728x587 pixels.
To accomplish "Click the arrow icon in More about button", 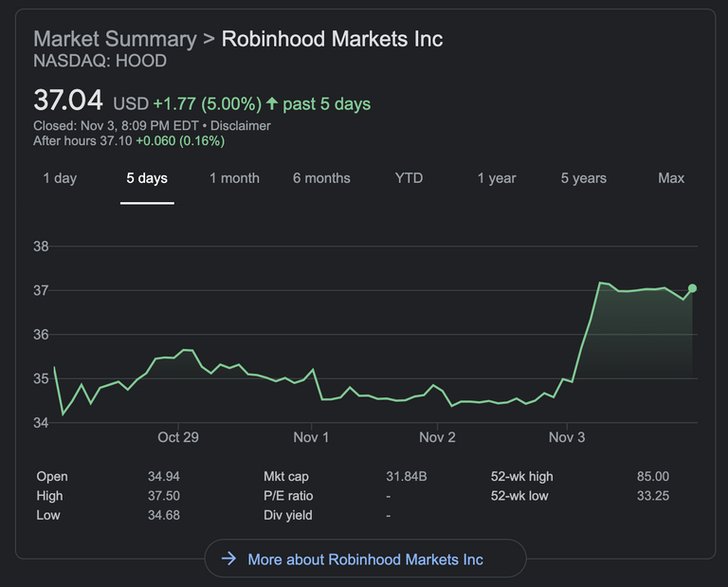I will (x=228, y=559).
